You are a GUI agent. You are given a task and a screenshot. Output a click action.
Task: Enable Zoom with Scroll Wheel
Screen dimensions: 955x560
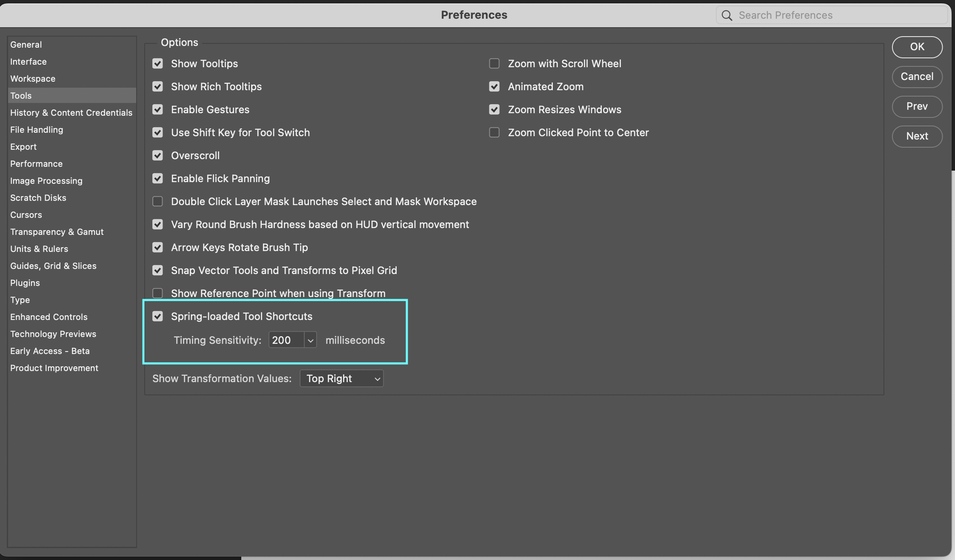494,63
